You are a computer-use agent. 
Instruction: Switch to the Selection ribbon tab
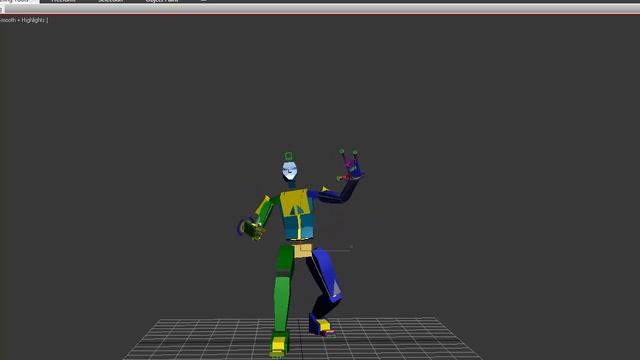tap(110, 1)
